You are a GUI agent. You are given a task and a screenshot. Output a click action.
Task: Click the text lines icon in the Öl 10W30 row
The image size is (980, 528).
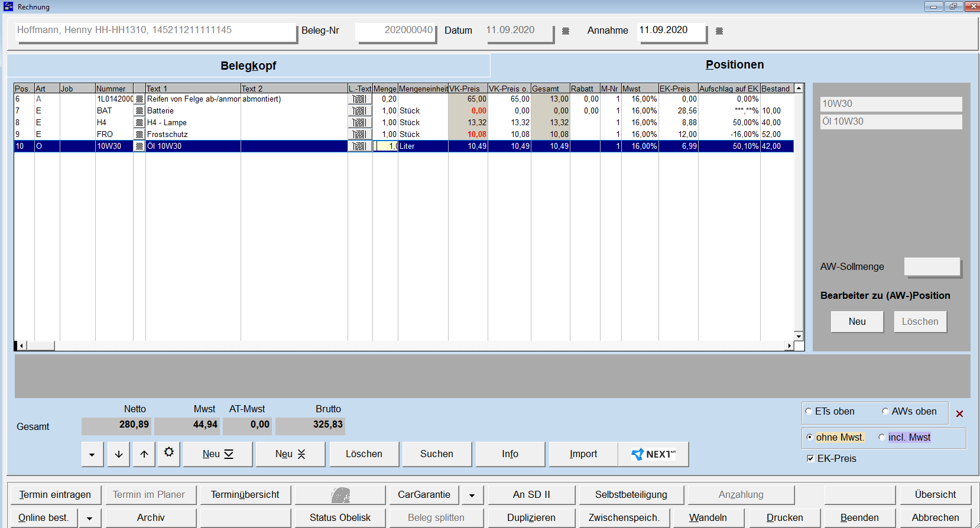(x=139, y=146)
